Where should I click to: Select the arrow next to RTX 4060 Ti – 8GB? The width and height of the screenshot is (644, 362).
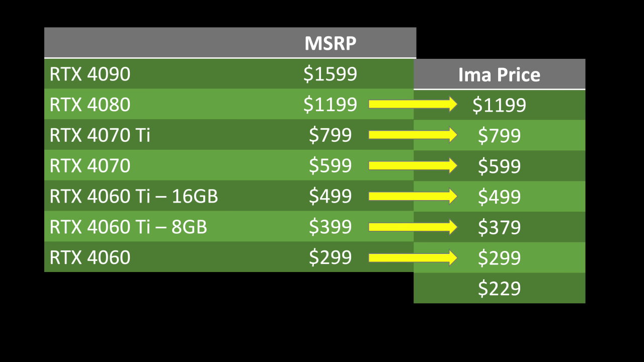[413, 227]
